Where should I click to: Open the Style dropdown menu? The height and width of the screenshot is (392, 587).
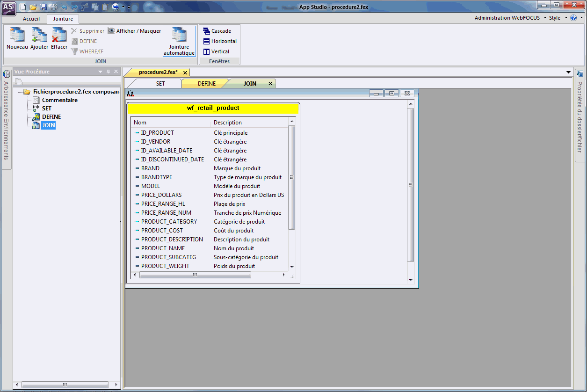(x=558, y=18)
